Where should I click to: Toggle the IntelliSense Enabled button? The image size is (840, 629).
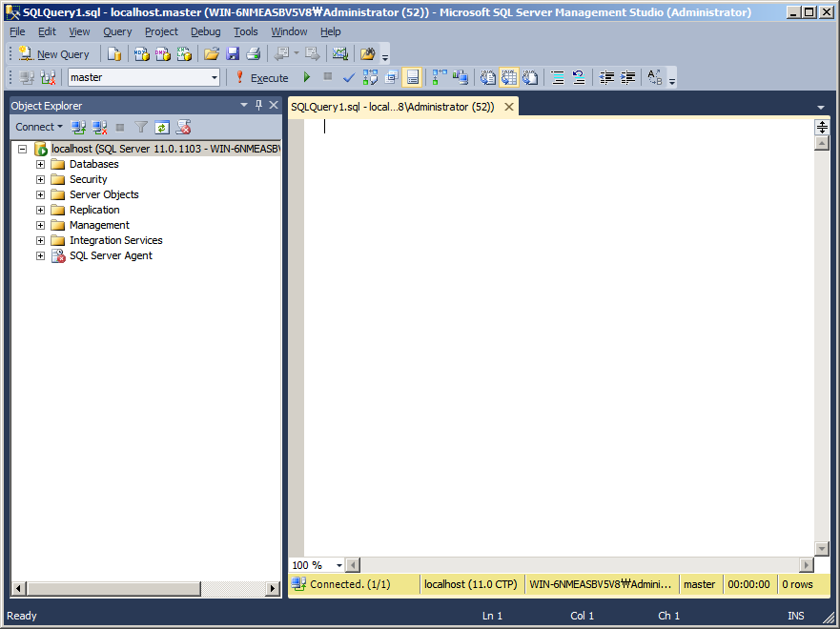pyautogui.click(x=413, y=77)
